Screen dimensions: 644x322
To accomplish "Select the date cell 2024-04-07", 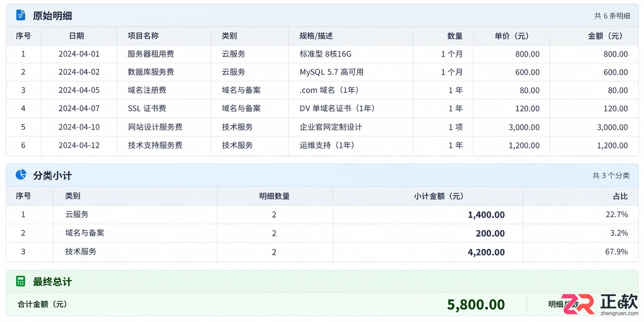I will 79,108.
